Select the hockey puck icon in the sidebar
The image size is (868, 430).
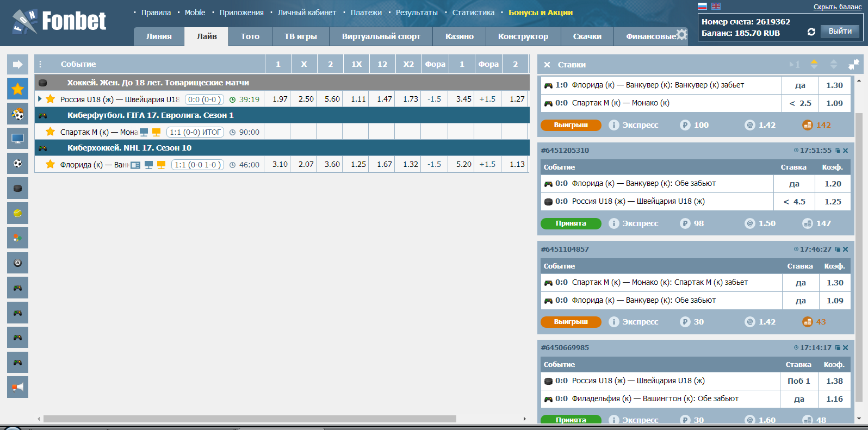[x=17, y=189]
